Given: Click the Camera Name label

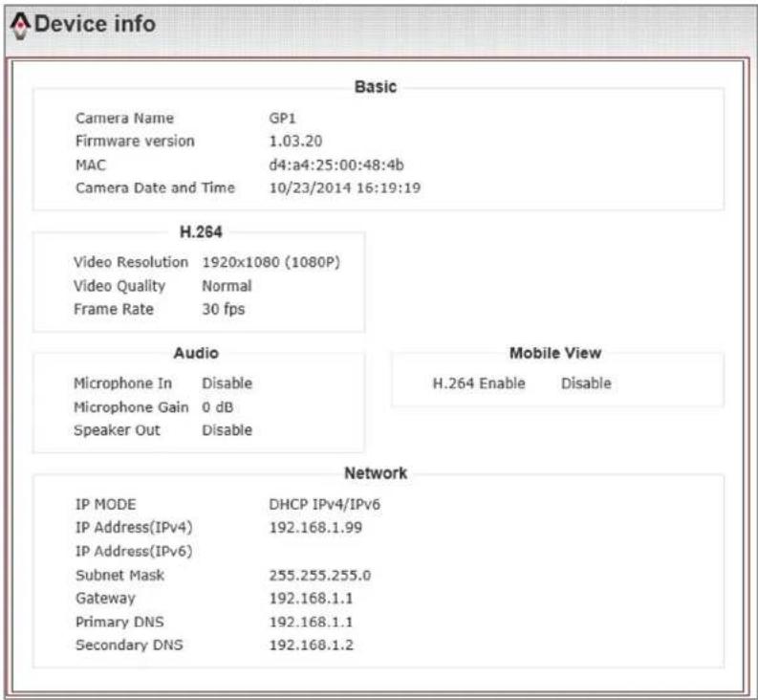Looking at the screenshot, I should pos(124,118).
